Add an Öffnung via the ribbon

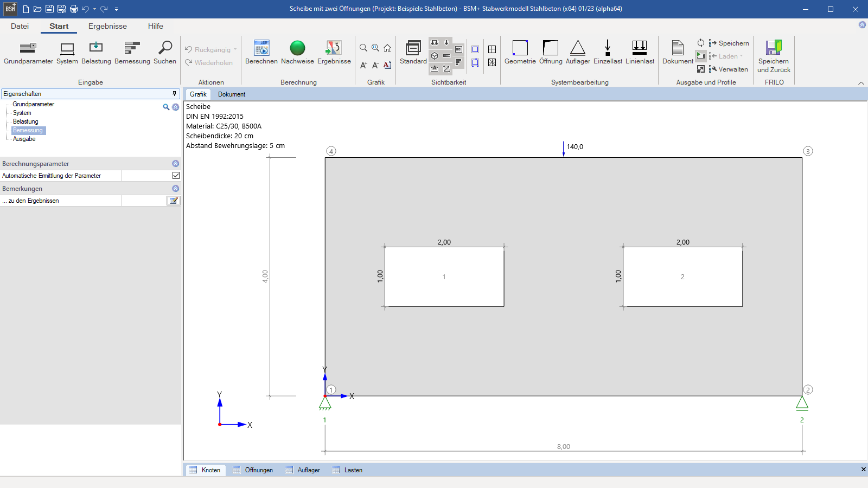point(551,53)
